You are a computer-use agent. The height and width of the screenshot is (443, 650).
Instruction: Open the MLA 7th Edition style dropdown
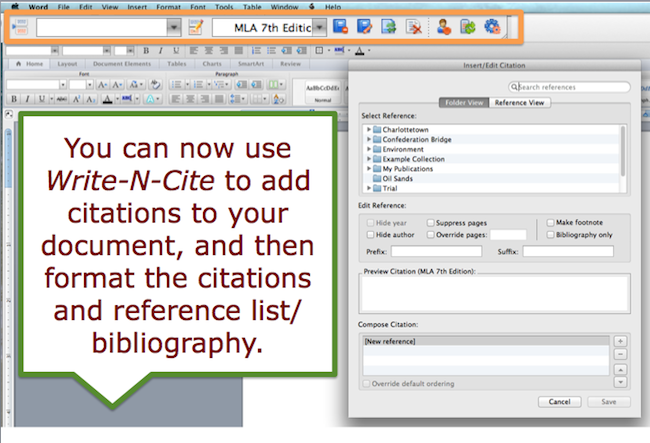click(319, 28)
